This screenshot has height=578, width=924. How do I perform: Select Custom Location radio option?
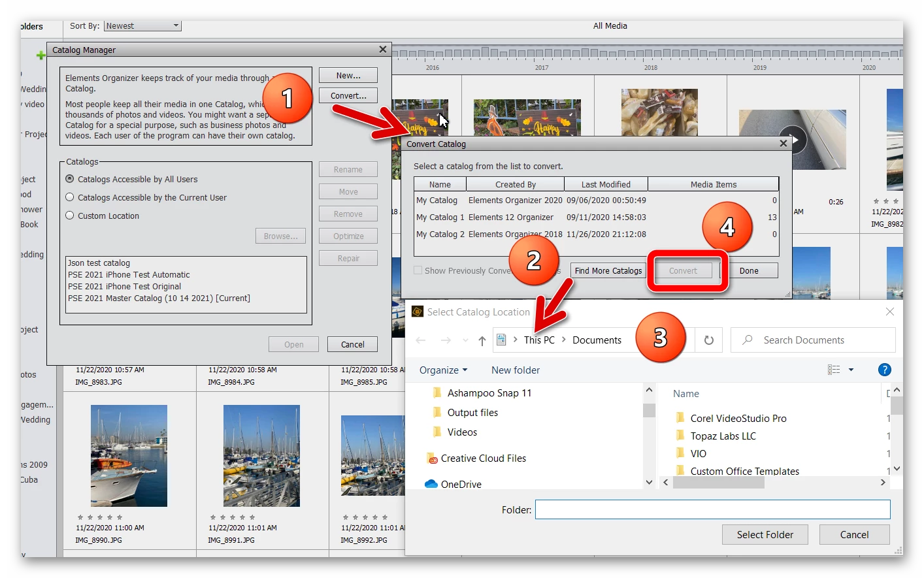70,216
